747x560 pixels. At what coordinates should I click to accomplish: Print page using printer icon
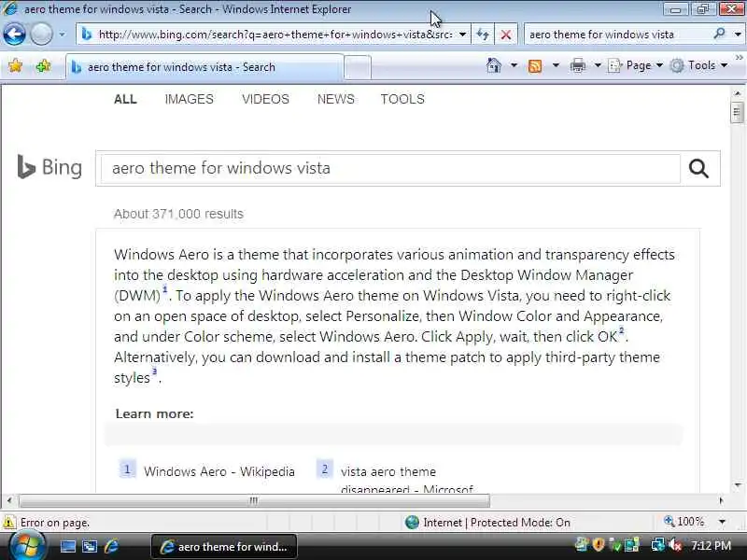coord(577,65)
